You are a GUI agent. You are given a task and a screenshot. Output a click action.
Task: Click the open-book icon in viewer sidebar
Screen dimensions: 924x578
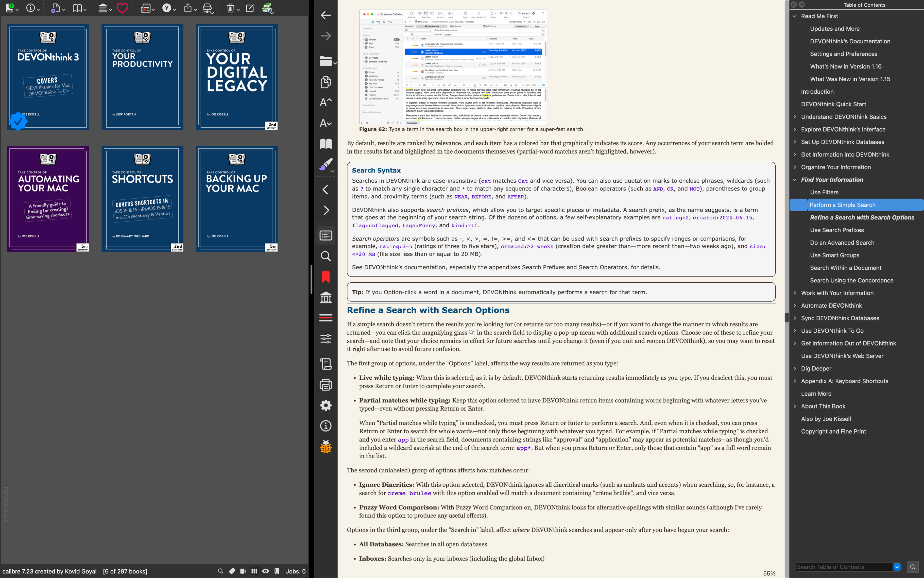326,144
